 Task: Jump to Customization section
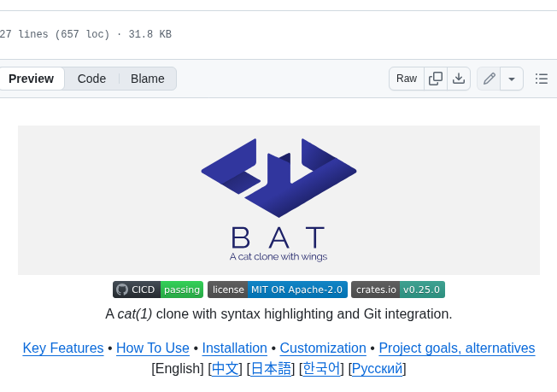(x=323, y=348)
